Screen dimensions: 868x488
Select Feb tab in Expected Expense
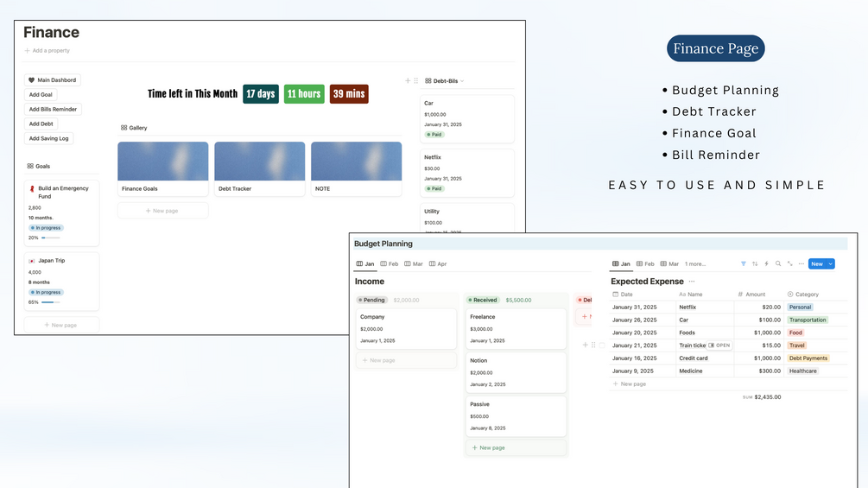coord(645,264)
